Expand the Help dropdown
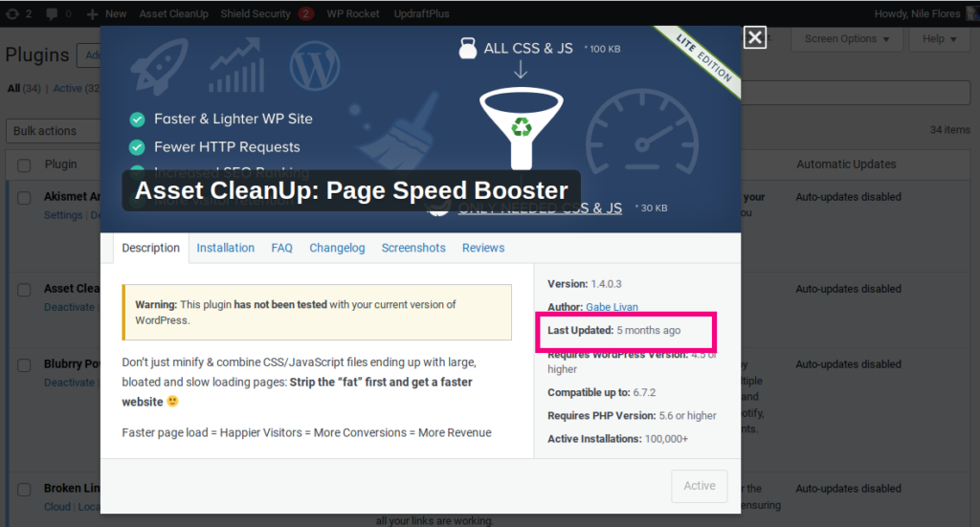 (940, 38)
